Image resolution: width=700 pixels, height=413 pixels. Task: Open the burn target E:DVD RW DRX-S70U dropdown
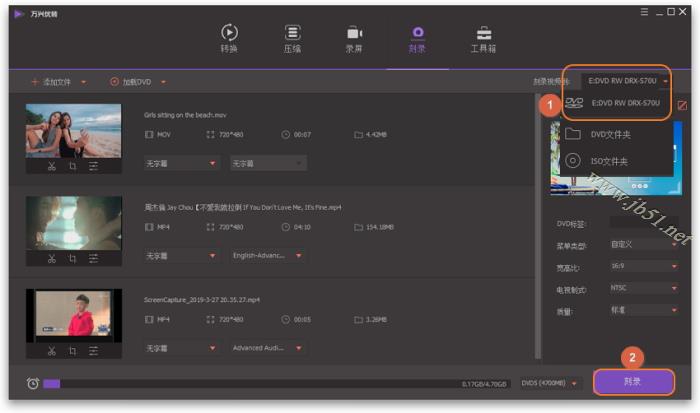click(626, 81)
